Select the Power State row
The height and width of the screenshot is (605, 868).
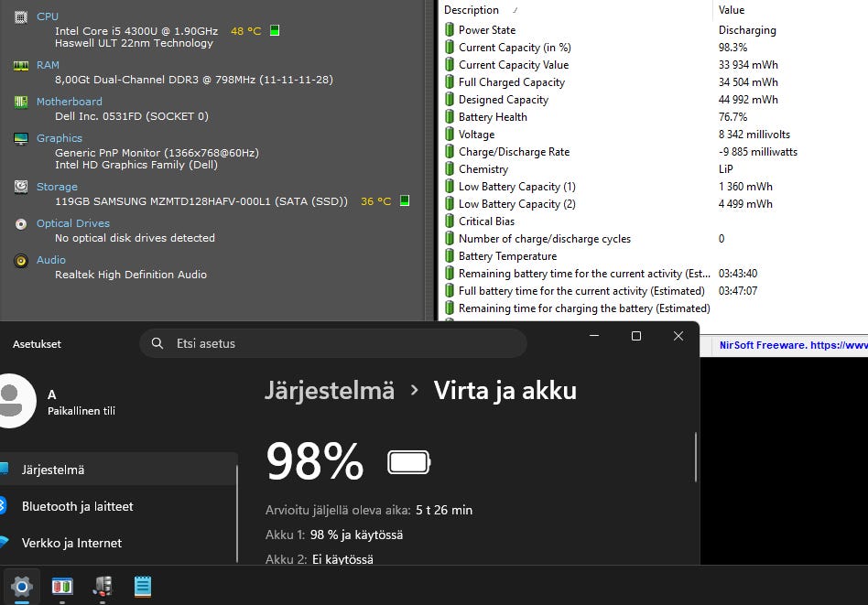[653, 30]
